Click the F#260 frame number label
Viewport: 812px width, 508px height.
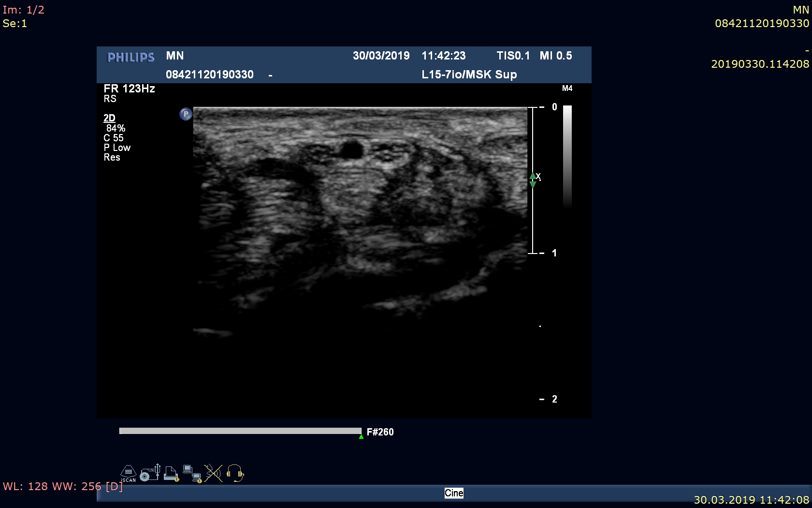coord(380,432)
